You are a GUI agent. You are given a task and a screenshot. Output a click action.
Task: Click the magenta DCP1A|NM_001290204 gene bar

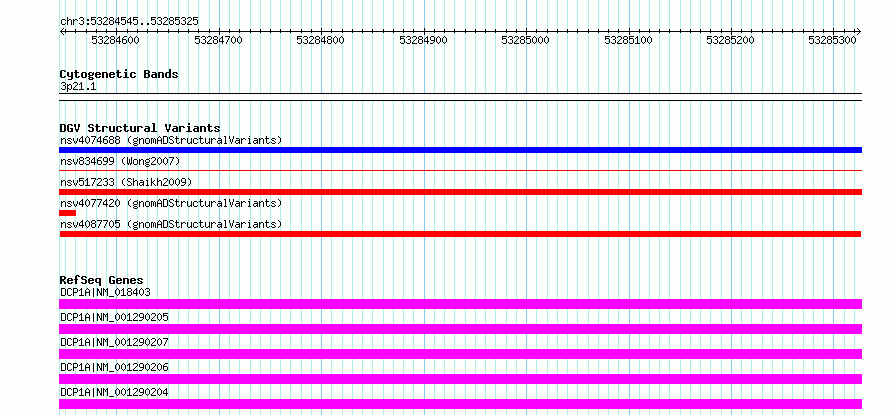point(460,404)
